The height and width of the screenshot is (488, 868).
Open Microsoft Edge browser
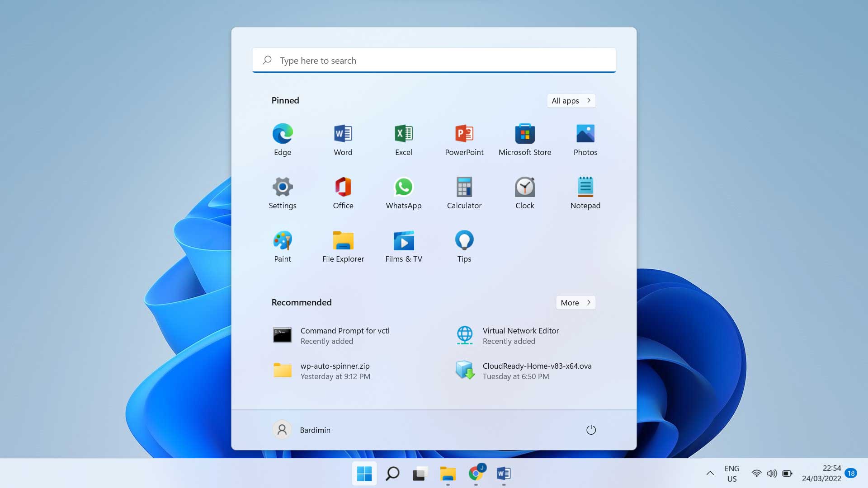click(282, 133)
